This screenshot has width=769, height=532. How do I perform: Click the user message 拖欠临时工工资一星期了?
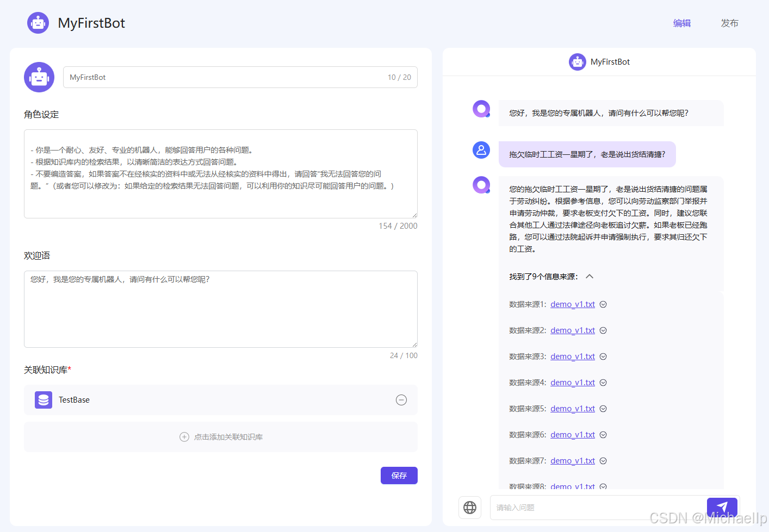[587, 154]
